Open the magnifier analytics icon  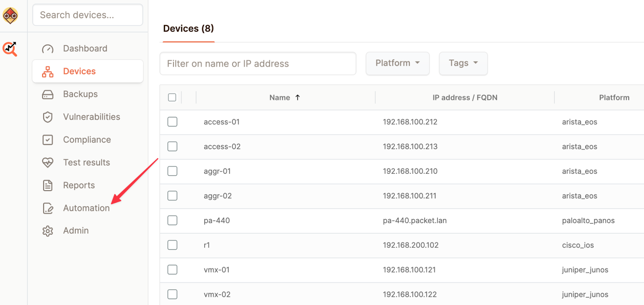click(x=10, y=49)
